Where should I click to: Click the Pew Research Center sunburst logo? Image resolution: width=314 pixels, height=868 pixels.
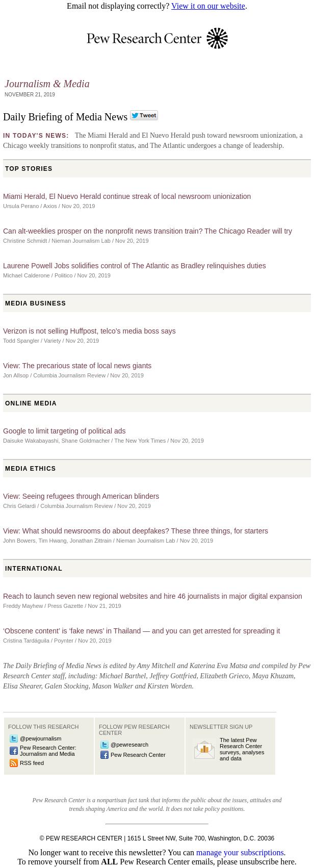[x=217, y=38]
